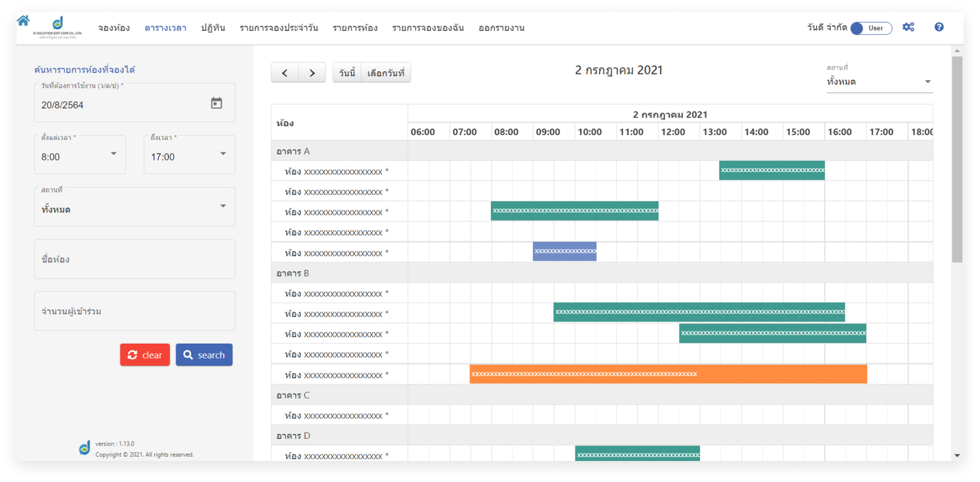Expand the 17:00 end time dropdown
The height and width of the screenshot is (482, 980).
(x=189, y=155)
